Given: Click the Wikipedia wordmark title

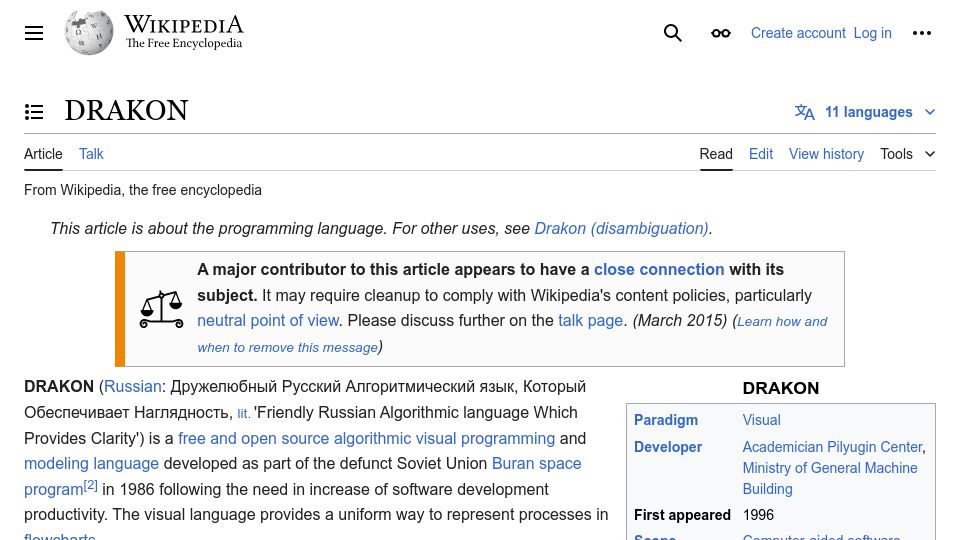Looking at the screenshot, I should point(184,24).
